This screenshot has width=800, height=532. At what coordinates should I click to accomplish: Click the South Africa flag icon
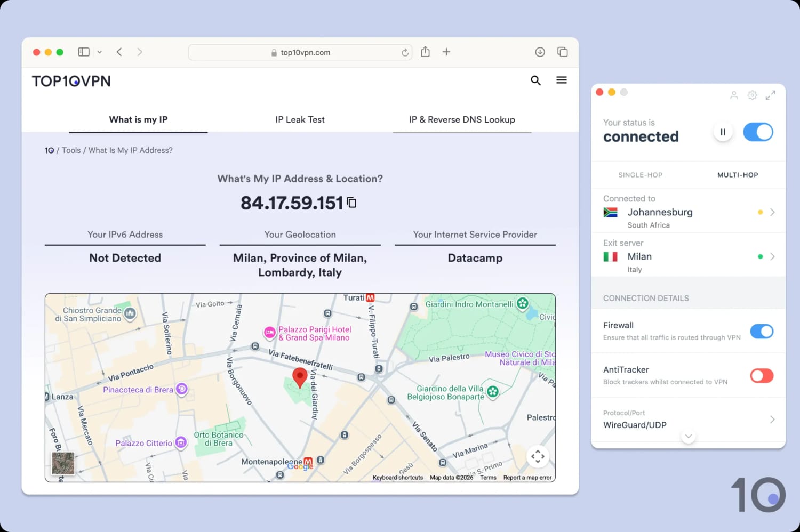[x=610, y=212]
